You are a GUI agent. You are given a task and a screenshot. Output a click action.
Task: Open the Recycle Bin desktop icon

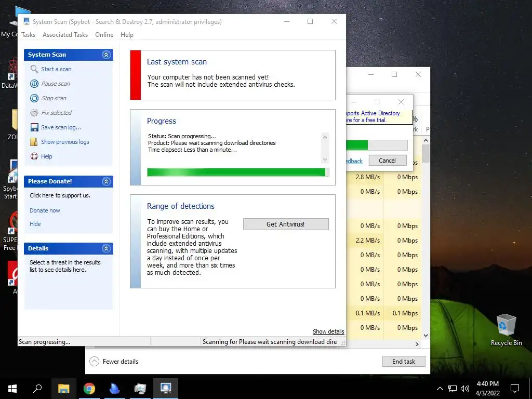506,330
